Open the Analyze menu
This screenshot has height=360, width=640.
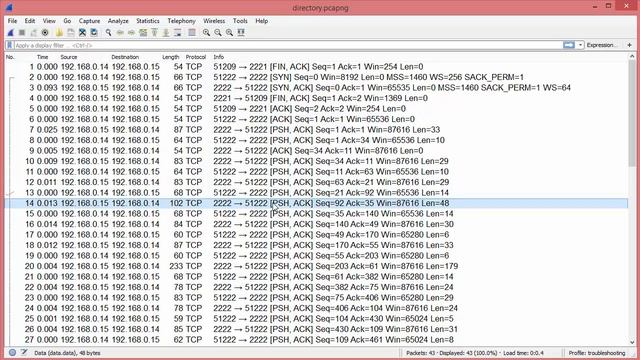tap(118, 21)
